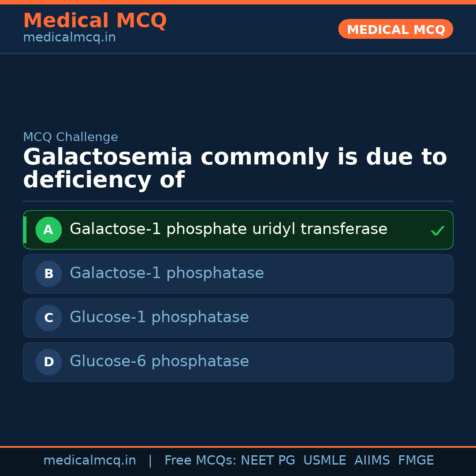Click the green checkmark on option A
Image resolution: width=476 pixels, height=476 pixels.
[437, 231]
